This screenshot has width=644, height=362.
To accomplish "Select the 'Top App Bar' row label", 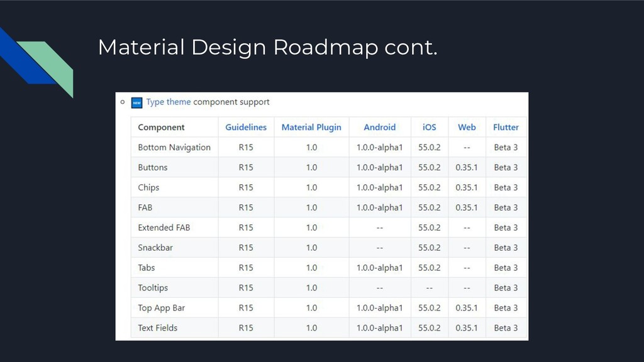I will click(x=162, y=308).
